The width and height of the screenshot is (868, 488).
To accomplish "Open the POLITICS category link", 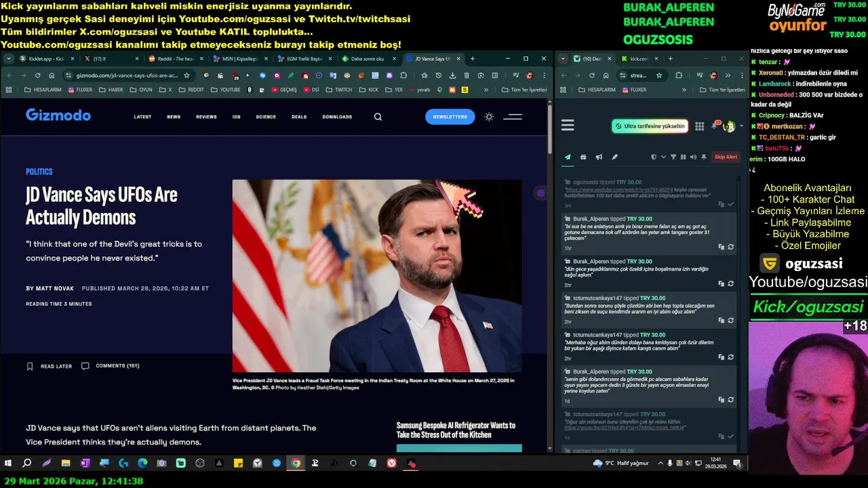I will 39,172.
